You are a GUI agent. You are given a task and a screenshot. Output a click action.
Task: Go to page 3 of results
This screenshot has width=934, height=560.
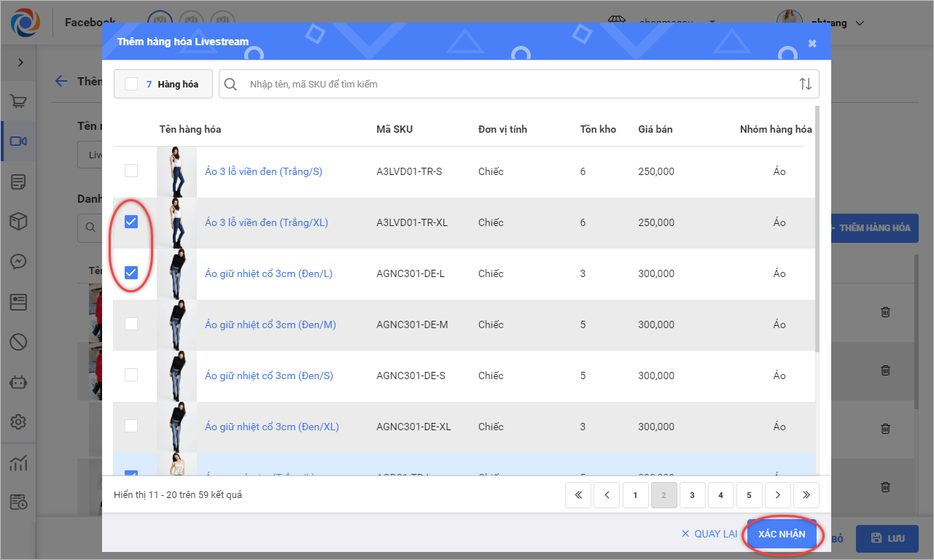pos(692,495)
